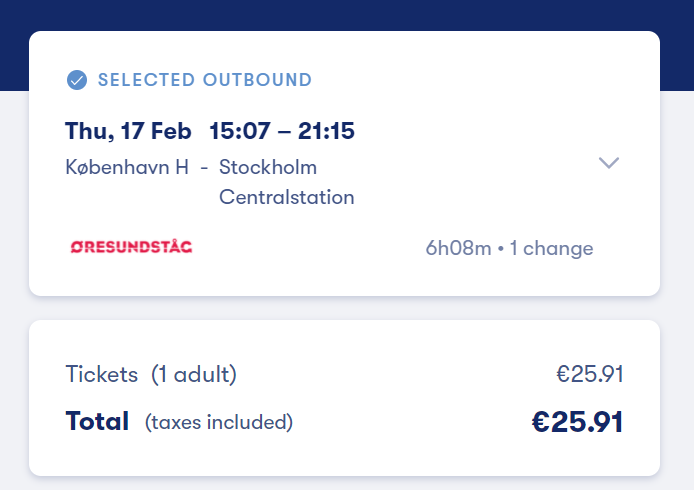Click the word Centralstation on second line
The image size is (694, 490).
(x=287, y=197)
